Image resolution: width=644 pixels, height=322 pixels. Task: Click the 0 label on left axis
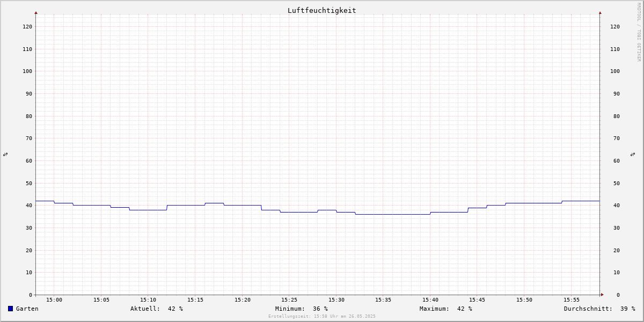tap(31, 295)
